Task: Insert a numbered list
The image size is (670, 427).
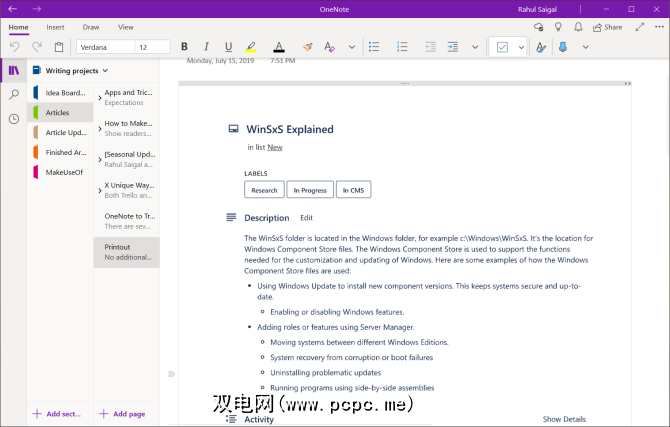Action: tap(402, 47)
